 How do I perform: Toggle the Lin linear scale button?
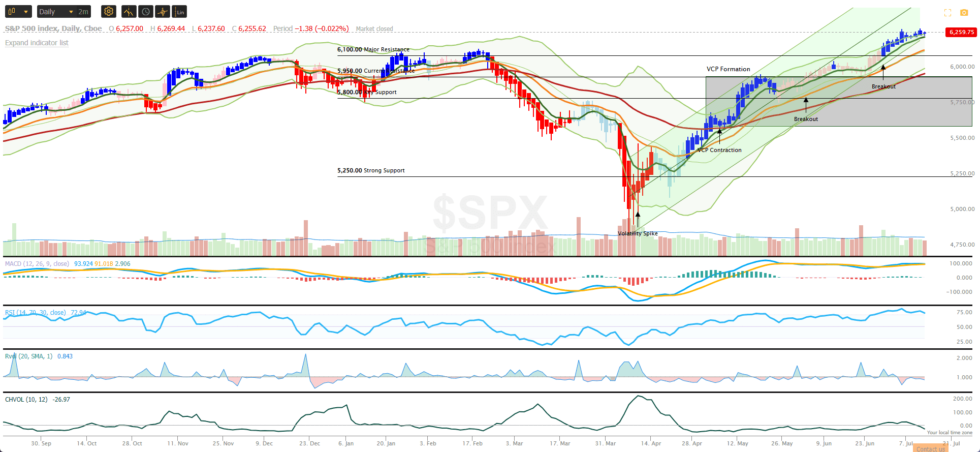click(x=179, y=11)
